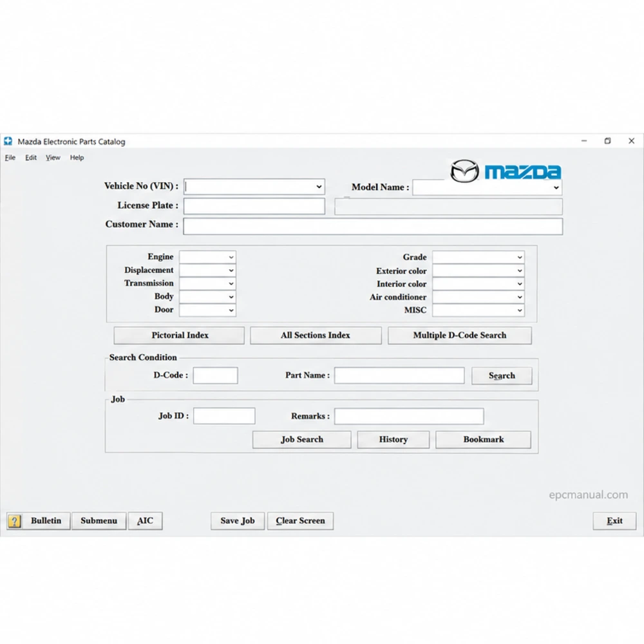The image size is (644, 644).
Task: Click the Mazda app icon in title bar
Action: (x=8, y=141)
